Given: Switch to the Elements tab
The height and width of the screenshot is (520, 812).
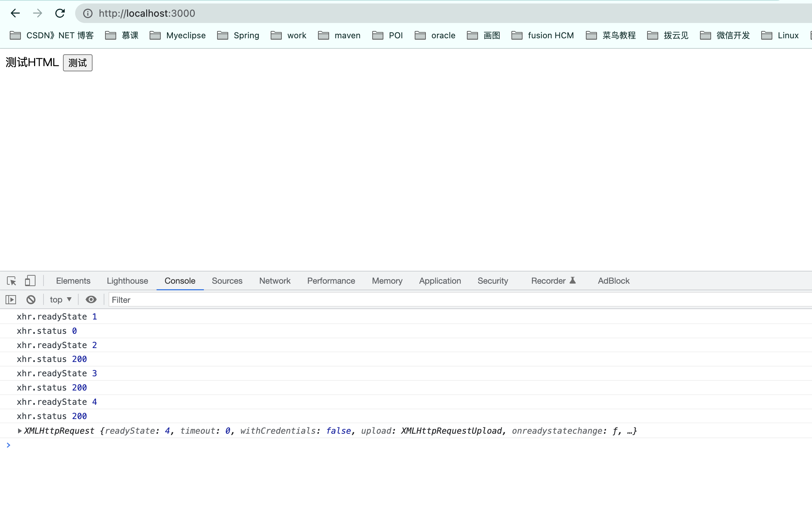Looking at the screenshot, I should [x=73, y=281].
